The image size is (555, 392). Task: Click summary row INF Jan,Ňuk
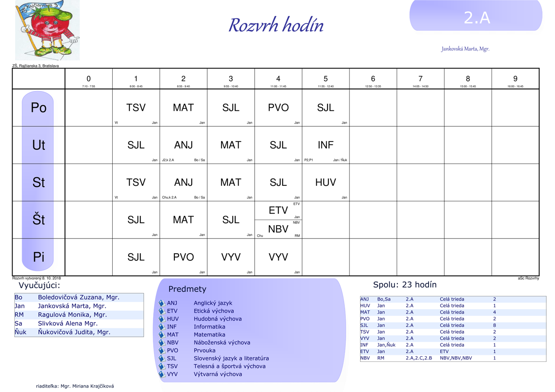click(453, 345)
